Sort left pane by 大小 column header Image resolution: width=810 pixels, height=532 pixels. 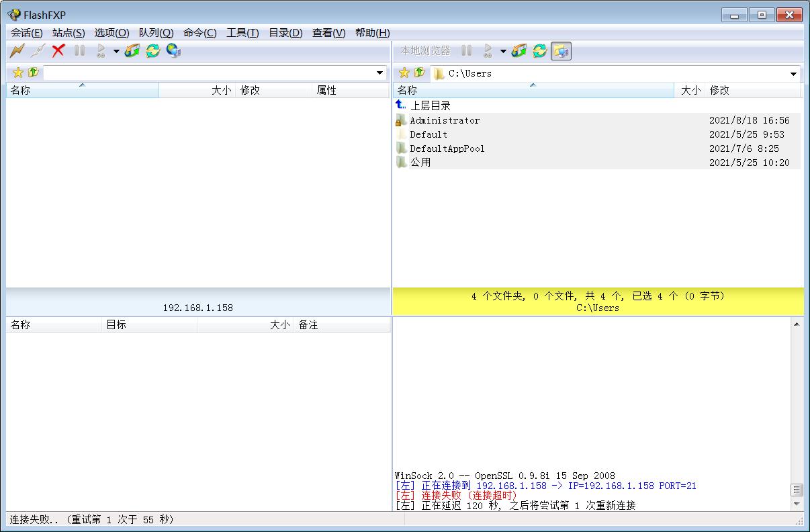click(197, 90)
